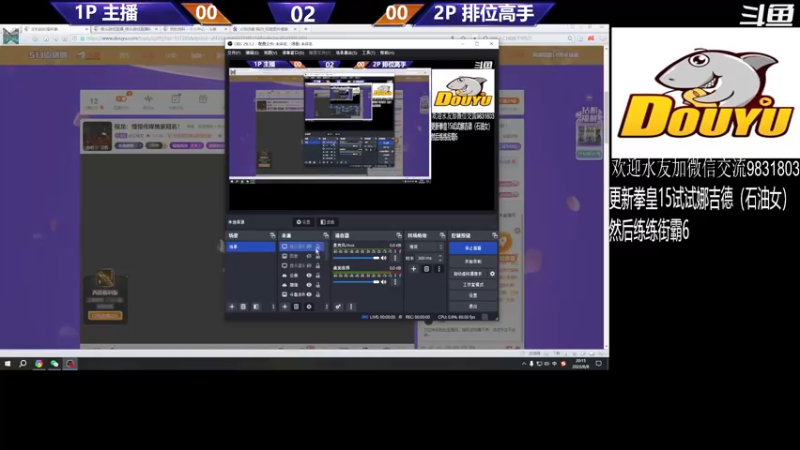Screen dimensions: 800x450
Task: Delete selected source using Sources trash icon
Action: [296, 307]
